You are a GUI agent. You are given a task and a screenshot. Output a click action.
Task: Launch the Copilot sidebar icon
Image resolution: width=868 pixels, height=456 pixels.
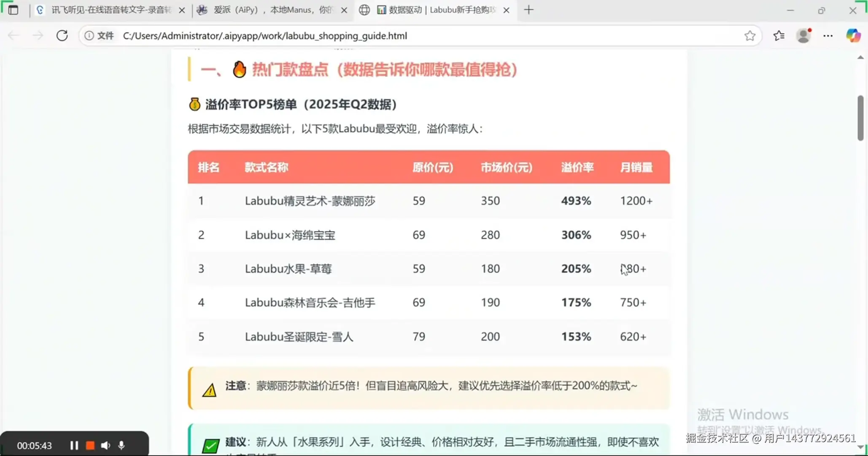pos(853,36)
